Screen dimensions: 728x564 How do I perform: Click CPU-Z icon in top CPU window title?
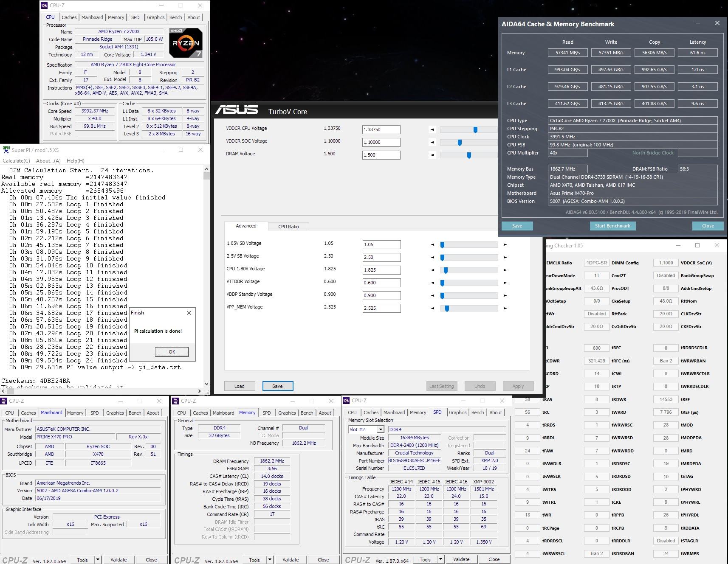pyautogui.click(x=45, y=6)
